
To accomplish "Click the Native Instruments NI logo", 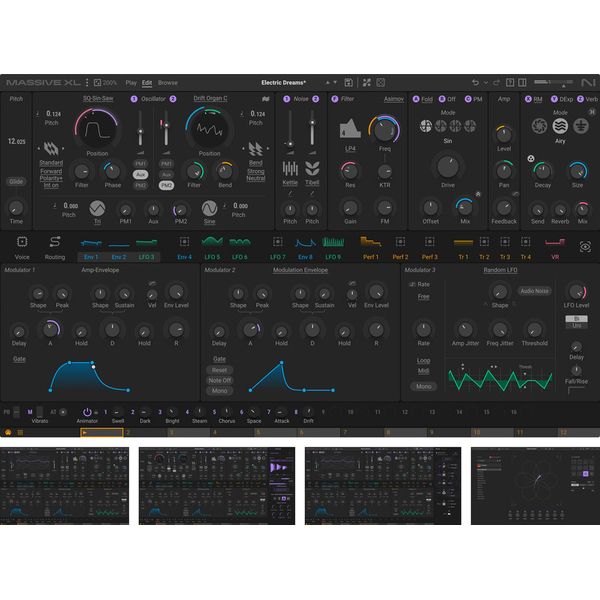I will click(588, 83).
